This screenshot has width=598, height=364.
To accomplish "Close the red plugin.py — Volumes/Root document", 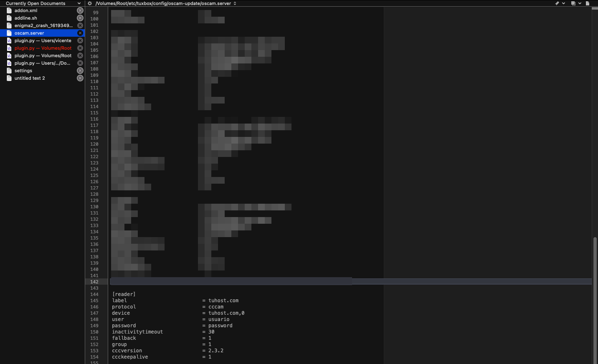I will click(x=80, y=48).
